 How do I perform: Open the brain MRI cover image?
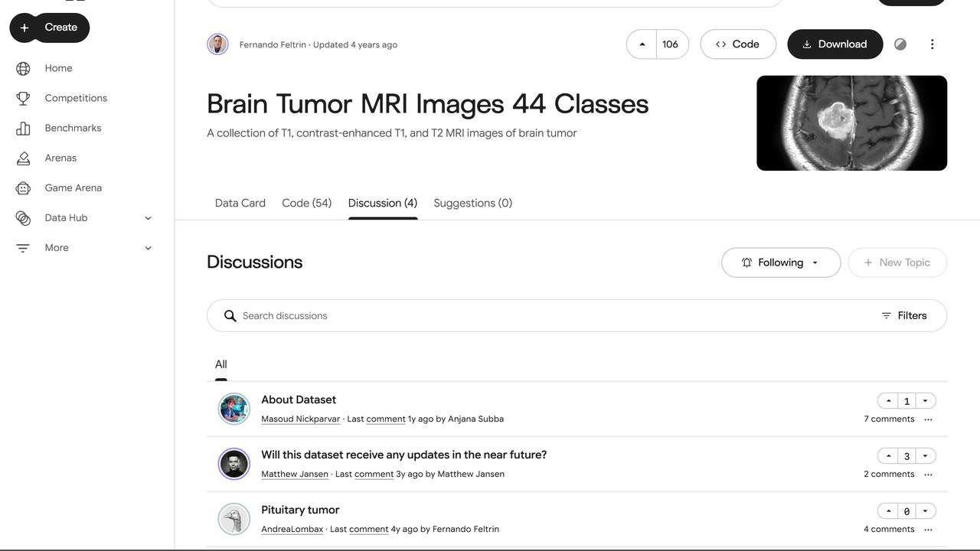(851, 123)
